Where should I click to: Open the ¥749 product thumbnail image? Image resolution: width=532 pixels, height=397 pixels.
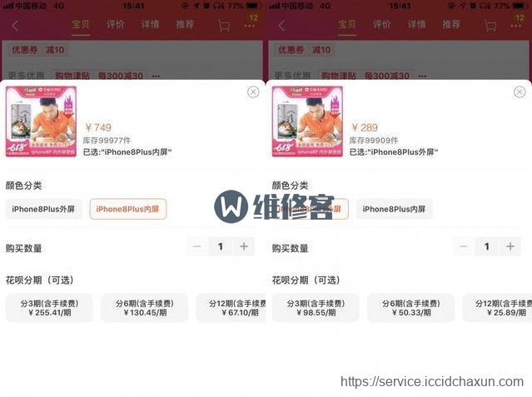pos(41,122)
